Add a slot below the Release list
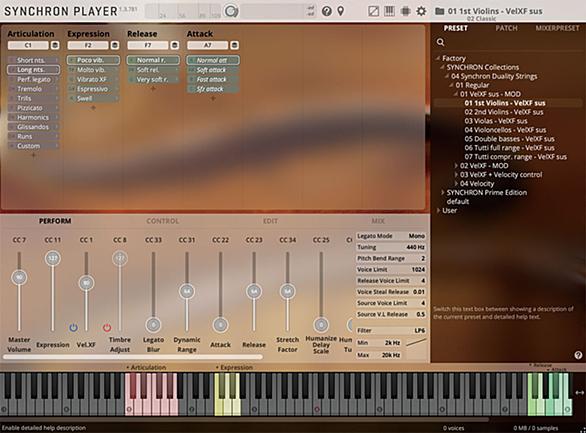Screen dimensions: 586x433 [x=153, y=89]
